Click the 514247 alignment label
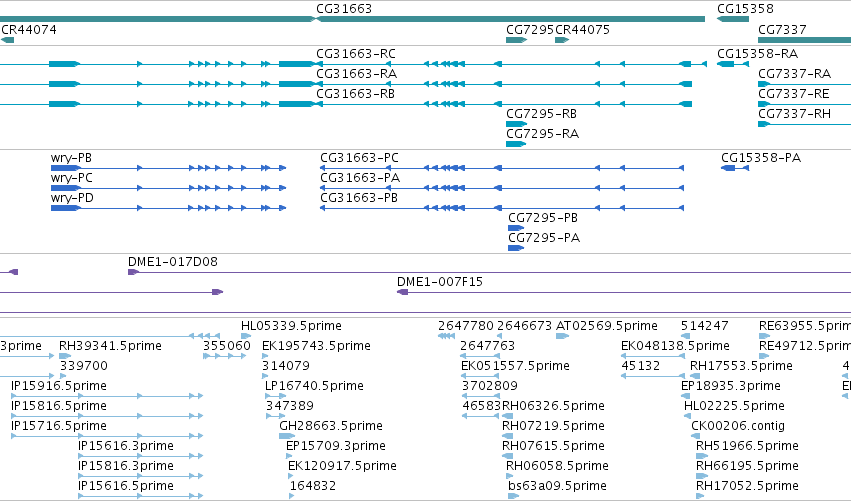 (x=704, y=326)
